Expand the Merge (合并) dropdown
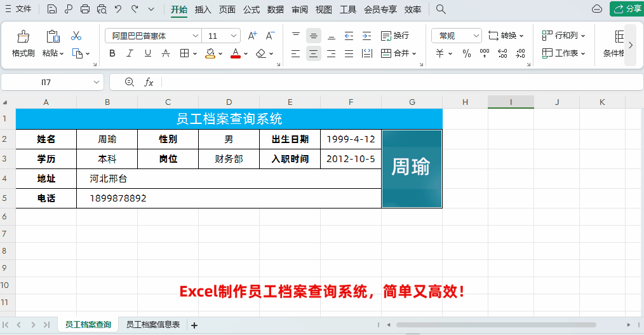 click(414, 53)
